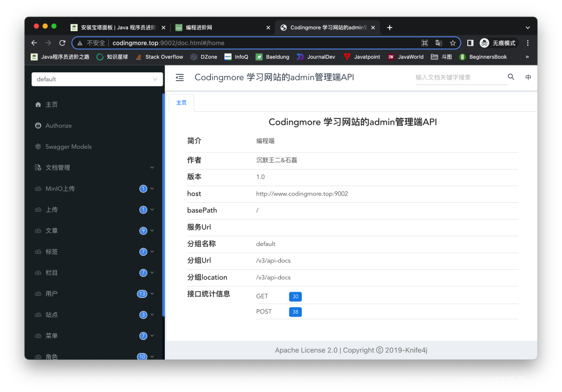Open the 斗图 bookmark folder

(441, 57)
